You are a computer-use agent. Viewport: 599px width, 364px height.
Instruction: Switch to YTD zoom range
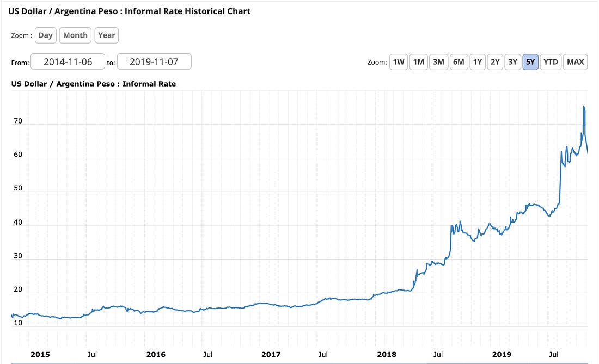point(551,62)
